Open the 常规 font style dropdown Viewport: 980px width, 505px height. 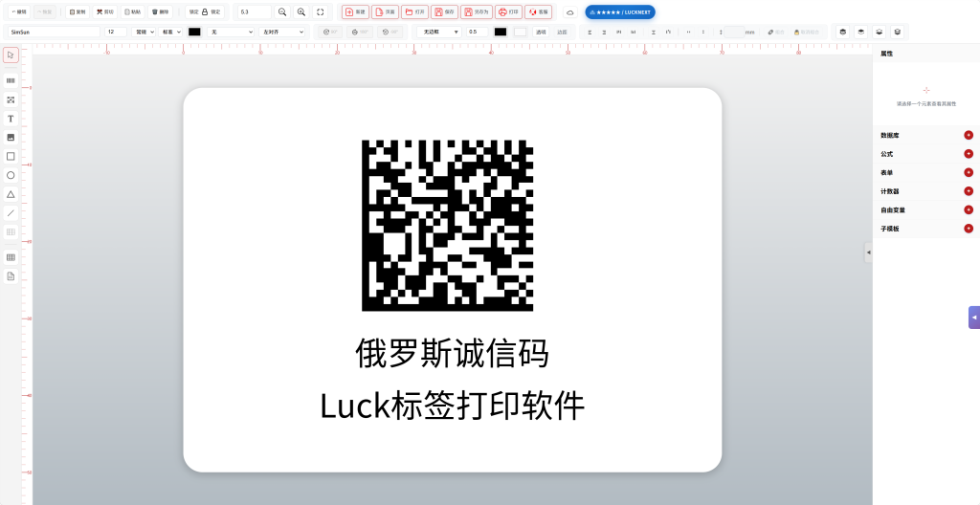coord(144,32)
